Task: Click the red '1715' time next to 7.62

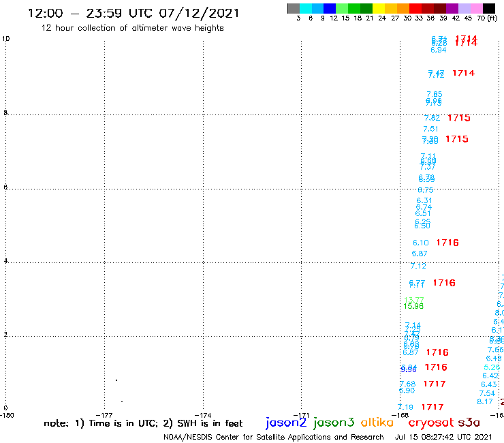Action: (458, 118)
